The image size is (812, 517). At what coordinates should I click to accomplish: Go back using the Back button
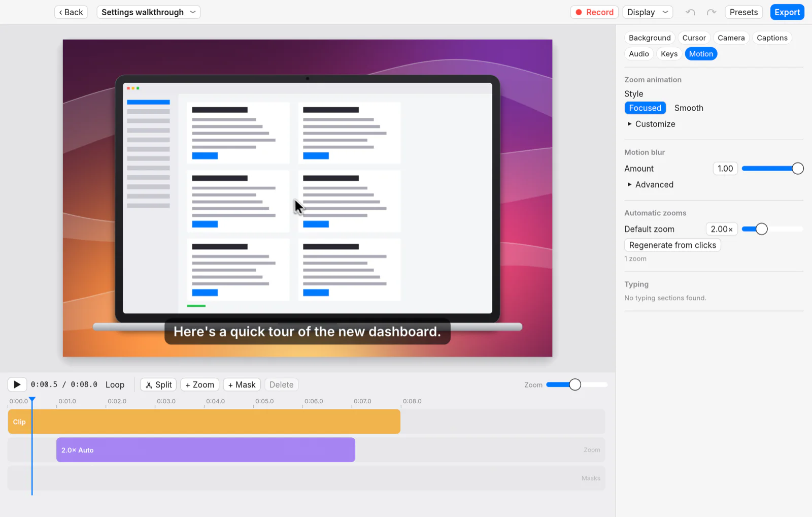point(71,12)
